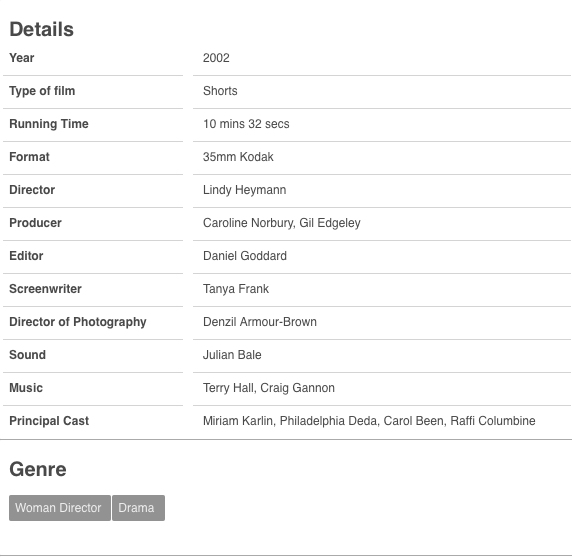Click the Director of Photography label
The image size is (572, 557).
click(x=78, y=322)
